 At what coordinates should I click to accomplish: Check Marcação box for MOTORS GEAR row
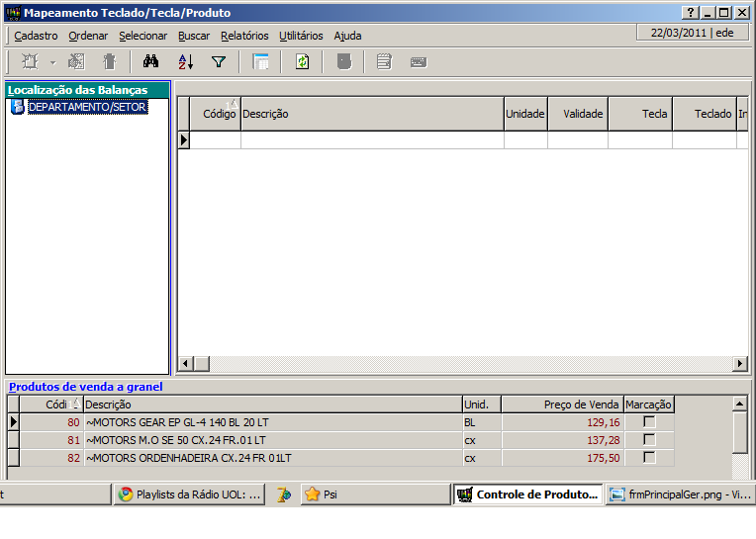coord(649,422)
